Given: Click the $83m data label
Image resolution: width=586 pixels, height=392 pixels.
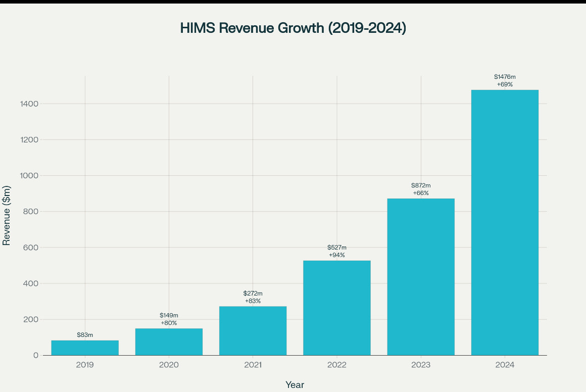Looking at the screenshot, I should [85, 335].
